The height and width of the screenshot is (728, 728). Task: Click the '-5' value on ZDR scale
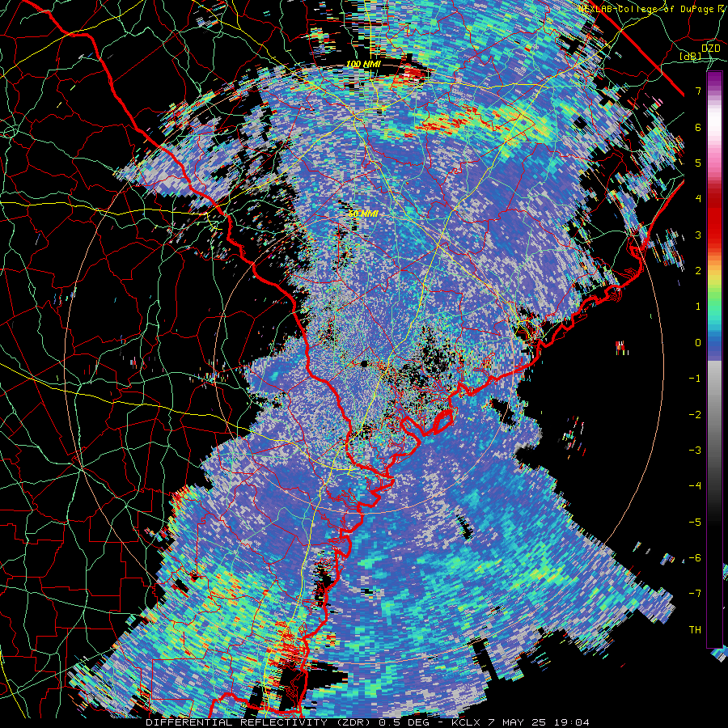(x=695, y=522)
